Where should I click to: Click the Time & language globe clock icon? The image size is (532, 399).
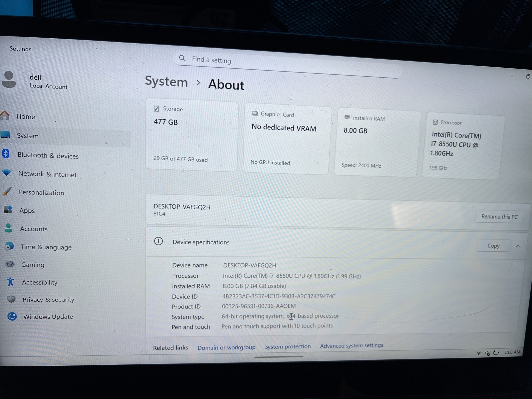pos(9,246)
